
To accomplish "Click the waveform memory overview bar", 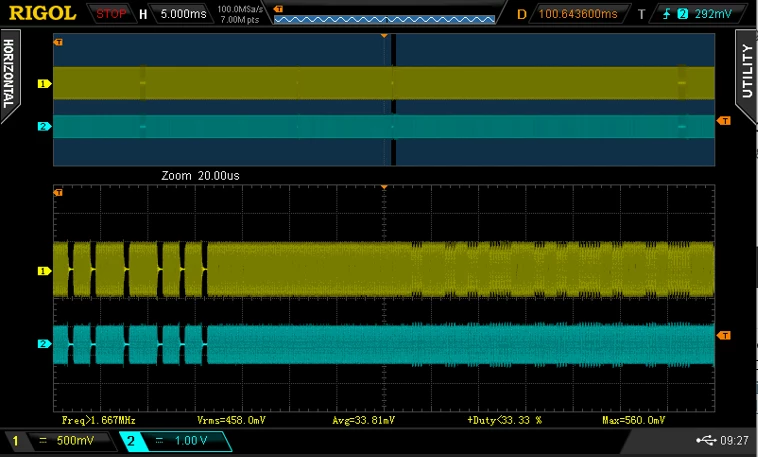I will 384,19.
